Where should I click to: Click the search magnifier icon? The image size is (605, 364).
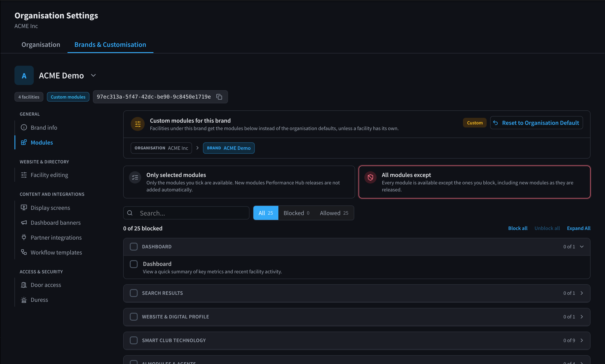click(130, 213)
